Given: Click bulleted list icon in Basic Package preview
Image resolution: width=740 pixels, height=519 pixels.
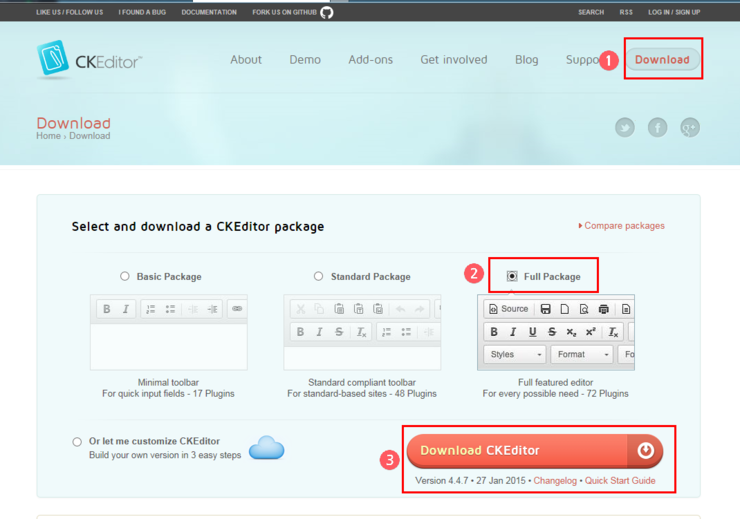Looking at the screenshot, I should coord(170,309).
